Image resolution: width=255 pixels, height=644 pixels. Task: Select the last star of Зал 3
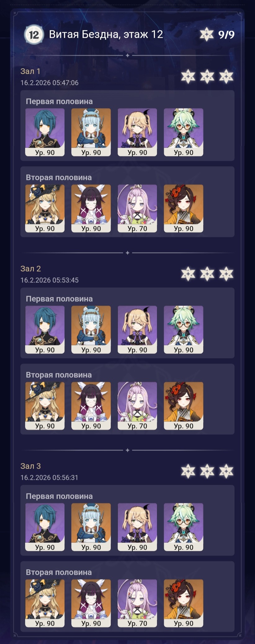tap(226, 471)
